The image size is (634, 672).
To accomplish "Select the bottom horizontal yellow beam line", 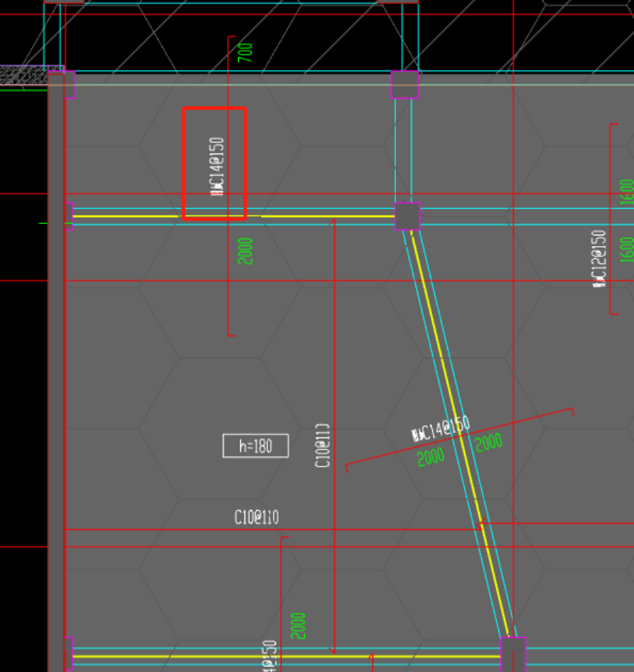I will [286, 656].
